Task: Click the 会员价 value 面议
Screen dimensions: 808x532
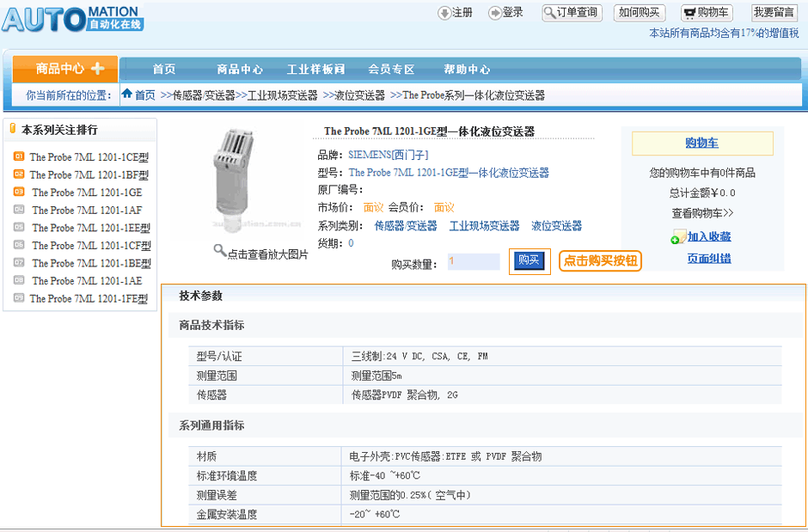Action: (444, 207)
